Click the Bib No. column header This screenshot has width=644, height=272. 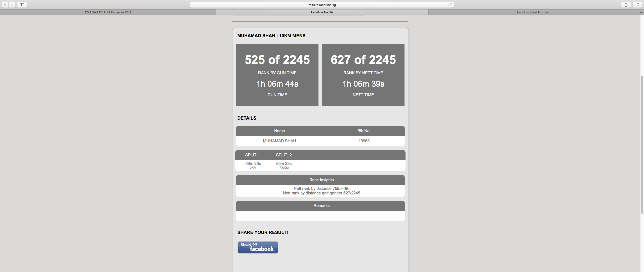click(x=364, y=131)
